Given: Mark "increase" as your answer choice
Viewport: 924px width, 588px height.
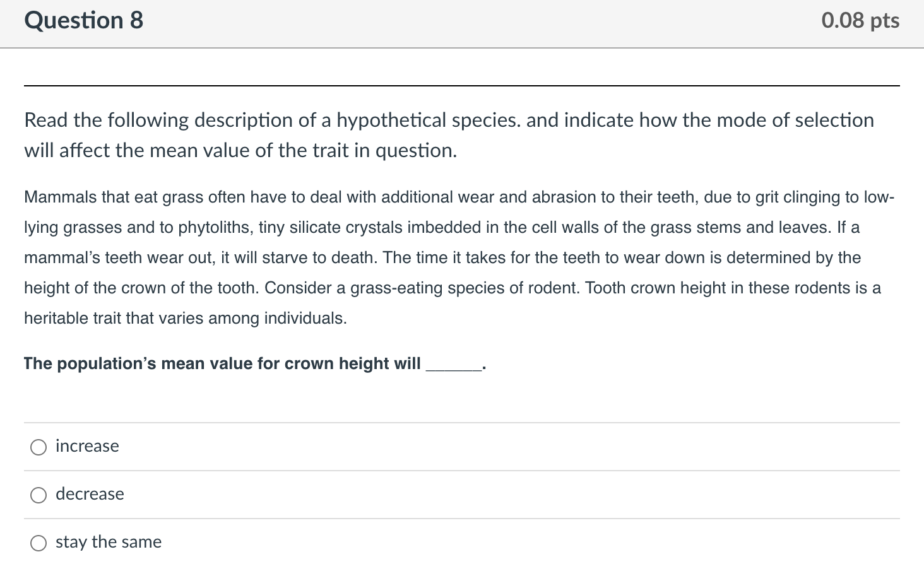Looking at the screenshot, I should click(38, 447).
